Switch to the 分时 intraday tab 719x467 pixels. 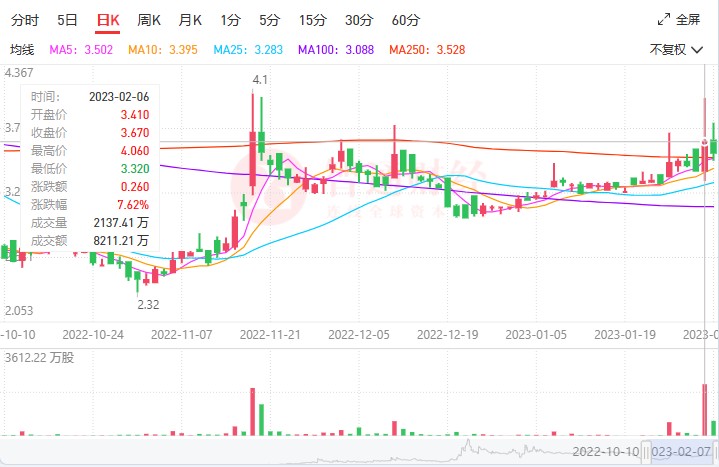tap(25, 20)
